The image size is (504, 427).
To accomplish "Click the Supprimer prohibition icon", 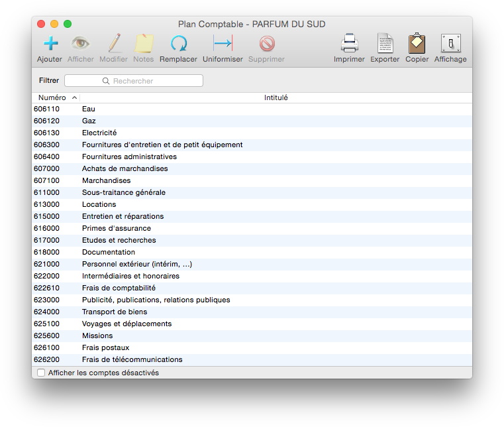I will point(267,44).
